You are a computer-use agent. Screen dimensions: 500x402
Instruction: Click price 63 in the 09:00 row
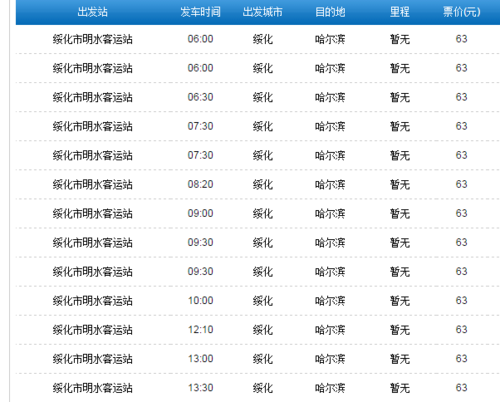click(461, 213)
